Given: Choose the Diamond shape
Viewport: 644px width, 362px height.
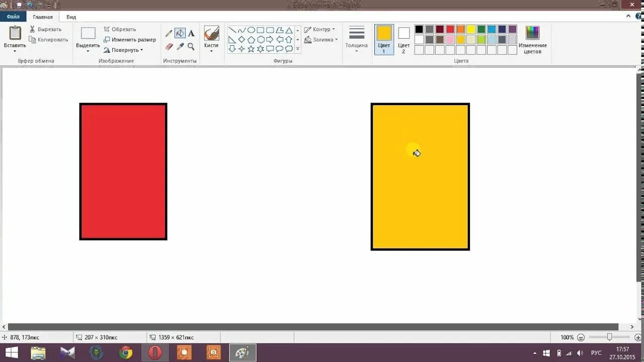Looking at the screenshot, I should [x=242, y=39].
